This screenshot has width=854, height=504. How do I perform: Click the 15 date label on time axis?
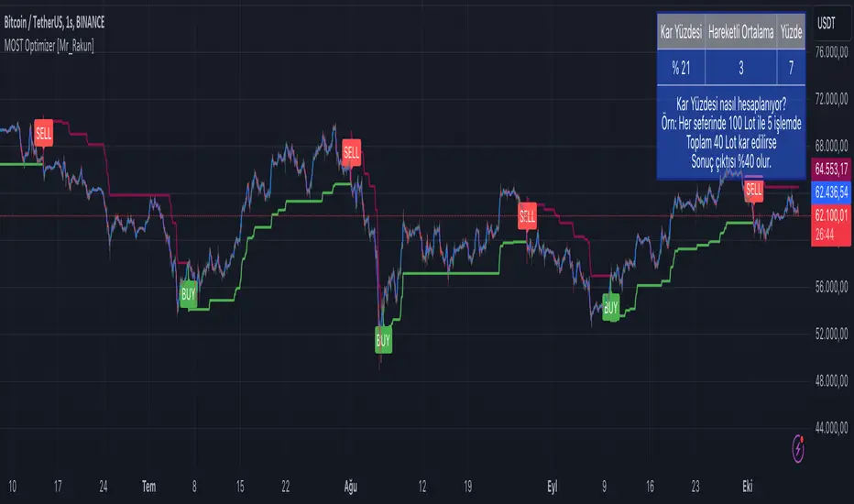(x=240, y=487)
